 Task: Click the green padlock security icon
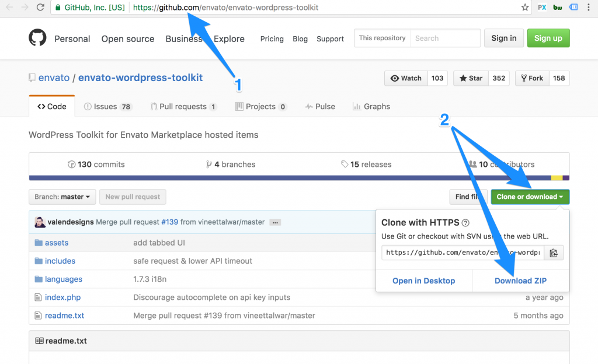coord(58,7)
